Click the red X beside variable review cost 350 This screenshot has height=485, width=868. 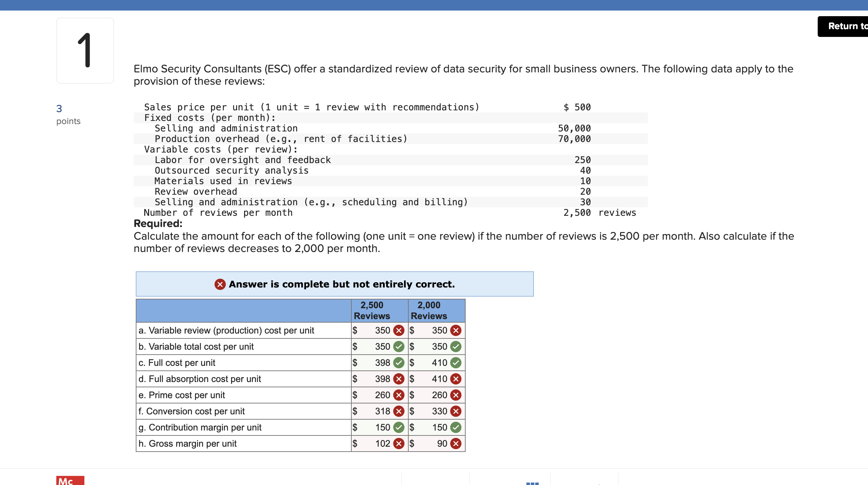399,330
